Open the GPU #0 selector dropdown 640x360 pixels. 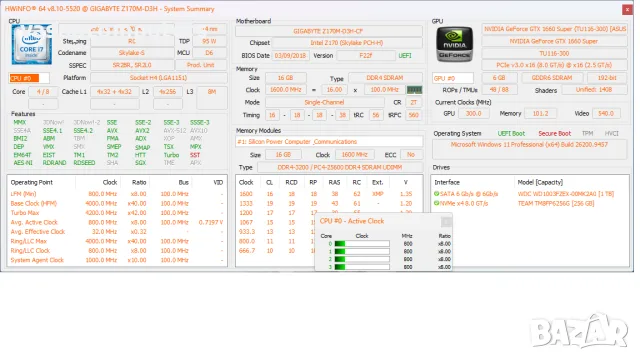click(453, 78)
